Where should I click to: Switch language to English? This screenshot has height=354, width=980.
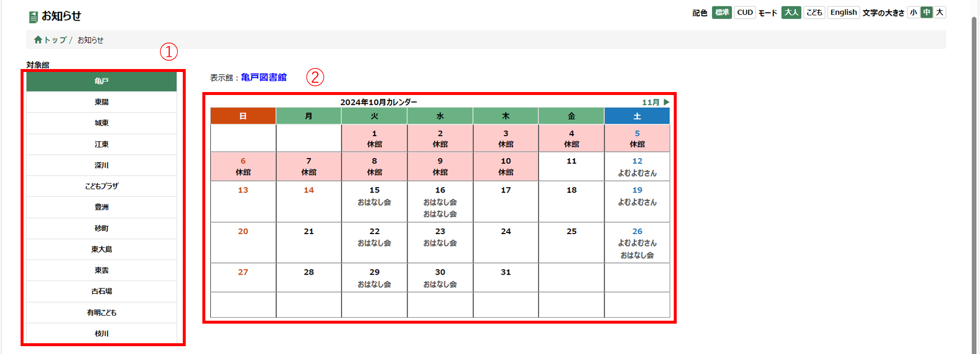coord(843,13)
